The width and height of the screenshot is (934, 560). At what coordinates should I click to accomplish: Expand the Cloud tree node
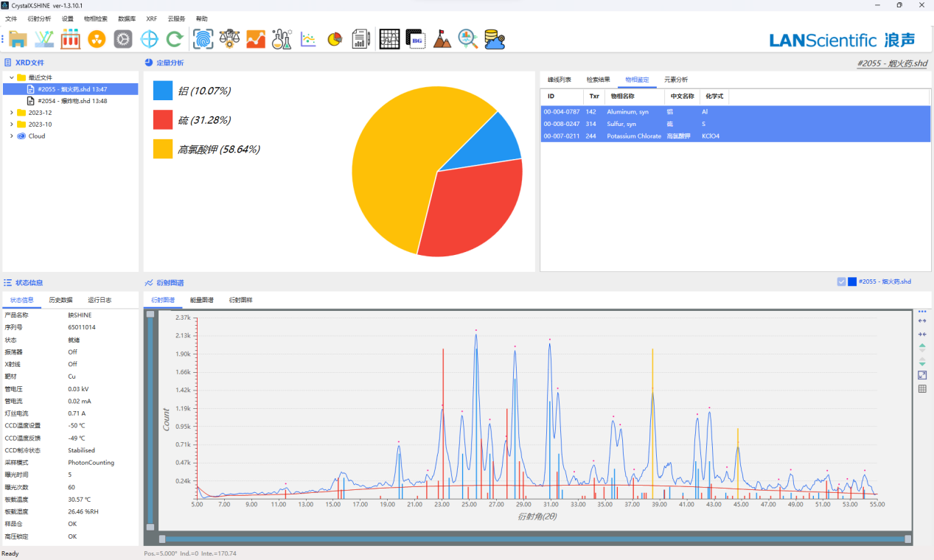pyautogui.click(x=11, y=136)
